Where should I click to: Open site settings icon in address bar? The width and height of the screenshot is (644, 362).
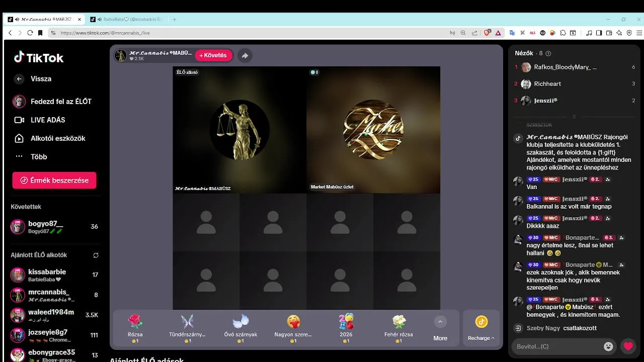tap(53, 33)
